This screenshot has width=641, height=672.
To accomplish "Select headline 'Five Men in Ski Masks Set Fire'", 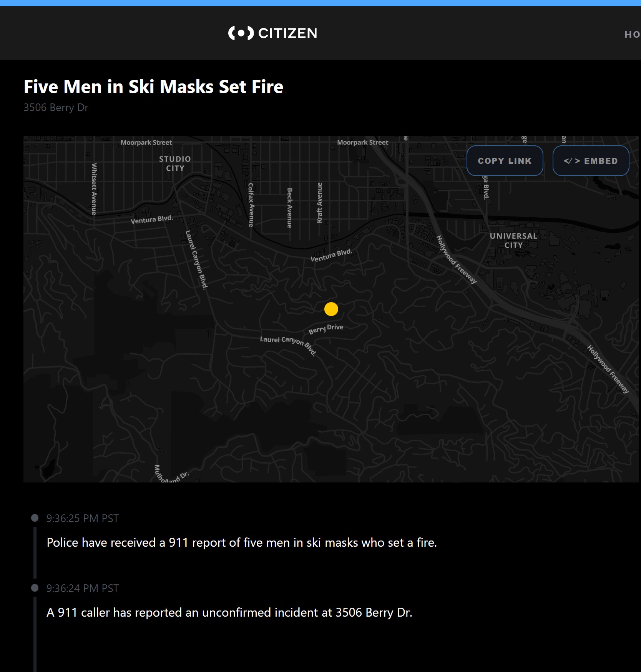I will pos(154,87).
